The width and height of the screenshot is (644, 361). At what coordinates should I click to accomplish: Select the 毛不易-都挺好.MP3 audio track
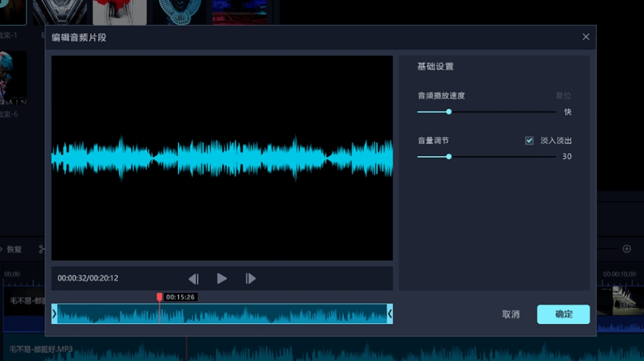(x=322, y=350)
